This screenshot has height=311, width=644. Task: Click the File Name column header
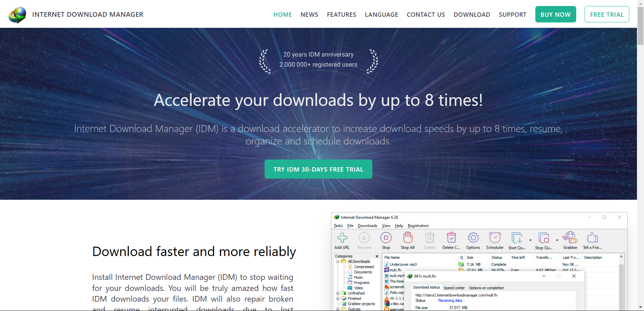[392, 258]
